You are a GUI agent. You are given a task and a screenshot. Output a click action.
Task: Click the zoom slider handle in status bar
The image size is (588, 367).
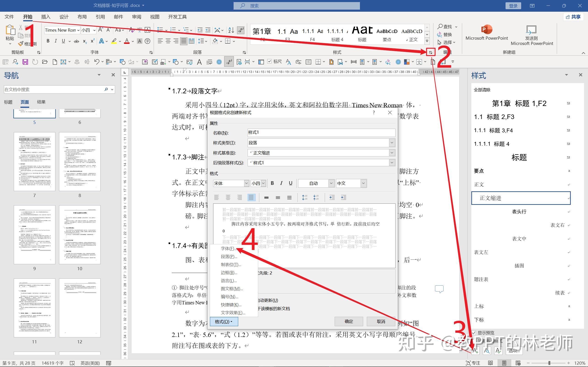[549, 363]
